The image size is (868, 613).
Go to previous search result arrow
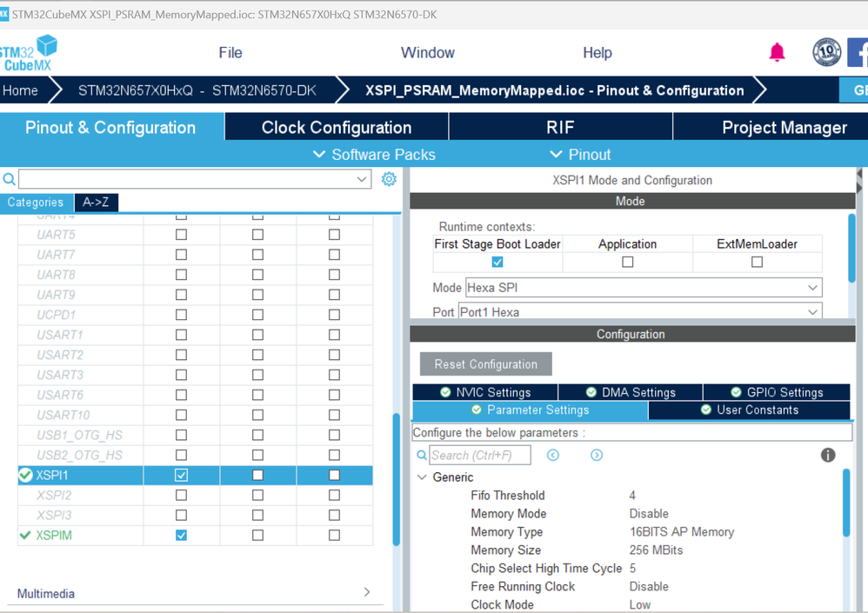click(x=553, y=455)
